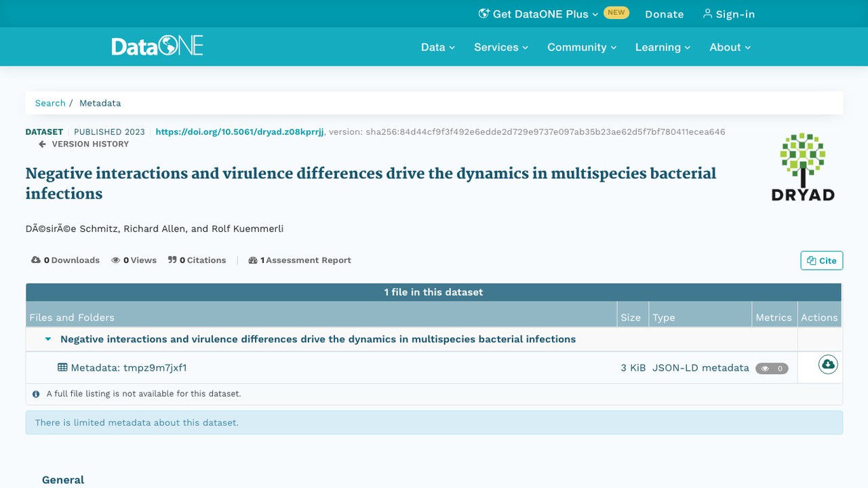This screenshot has width=868, height=488.
Task: Click the eye icon beside Views
Action: tap(116, 260)
